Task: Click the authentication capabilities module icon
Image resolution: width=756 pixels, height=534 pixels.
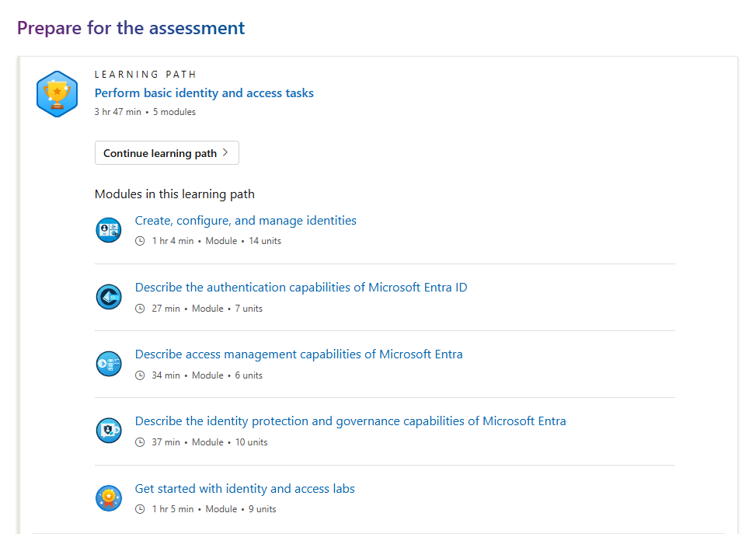Action: pos(109,297)
